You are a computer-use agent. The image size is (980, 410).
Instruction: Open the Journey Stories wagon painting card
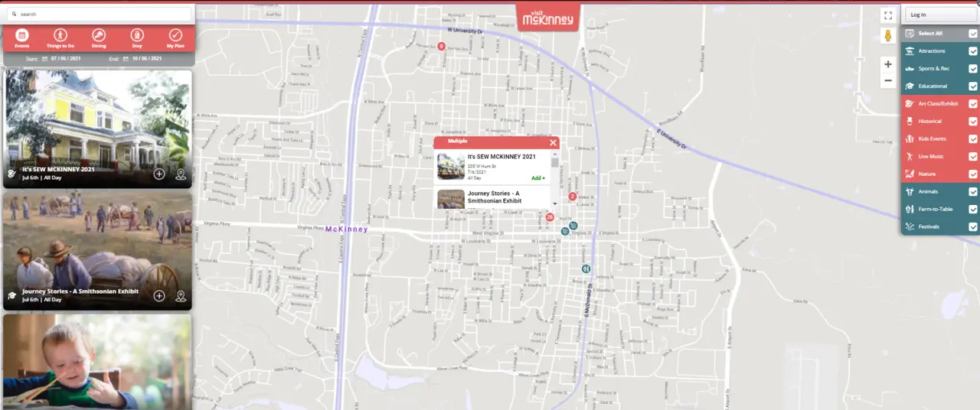(97, 251)
